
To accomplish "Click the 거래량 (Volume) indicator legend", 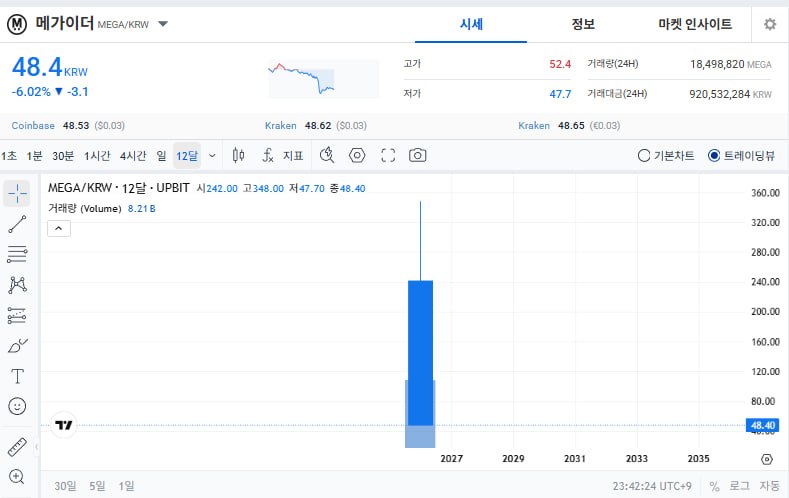I will [x=85, y=208].
